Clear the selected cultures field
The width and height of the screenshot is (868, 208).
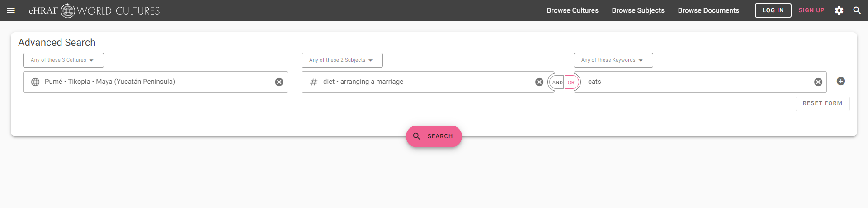coord(279,82)
